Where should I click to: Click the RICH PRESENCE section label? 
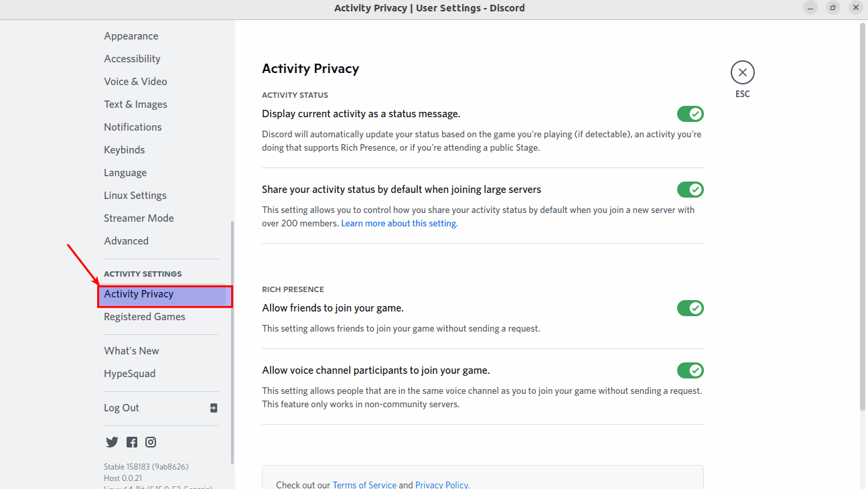tap(293, 289)
